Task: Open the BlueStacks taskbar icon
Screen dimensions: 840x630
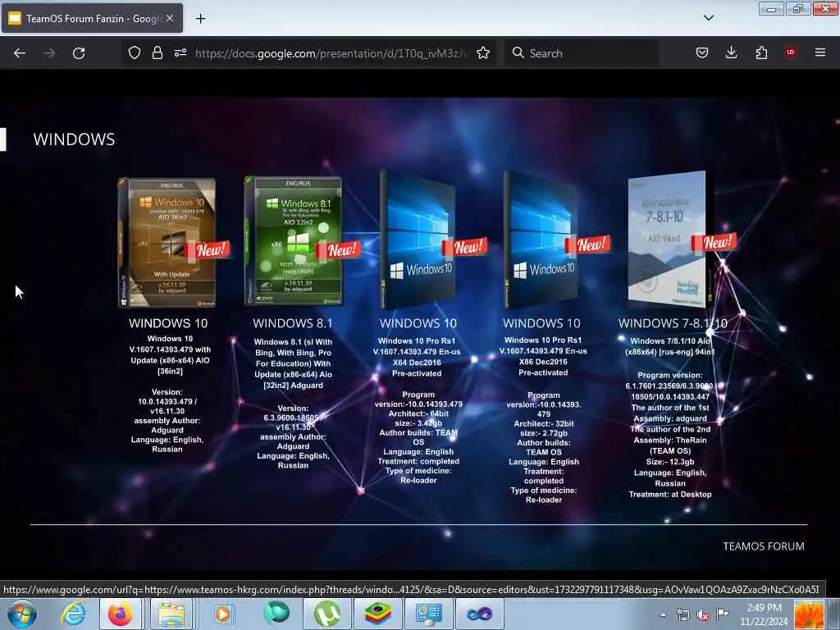Action: pyautogui.click(x=378, y=614)
